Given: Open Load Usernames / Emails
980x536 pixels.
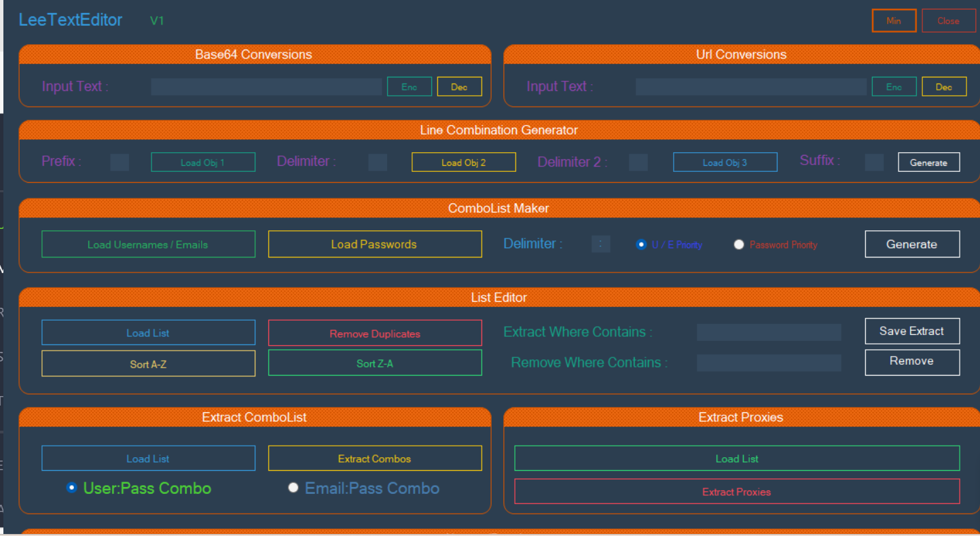Looking at the screenshot, I should 148,245.
